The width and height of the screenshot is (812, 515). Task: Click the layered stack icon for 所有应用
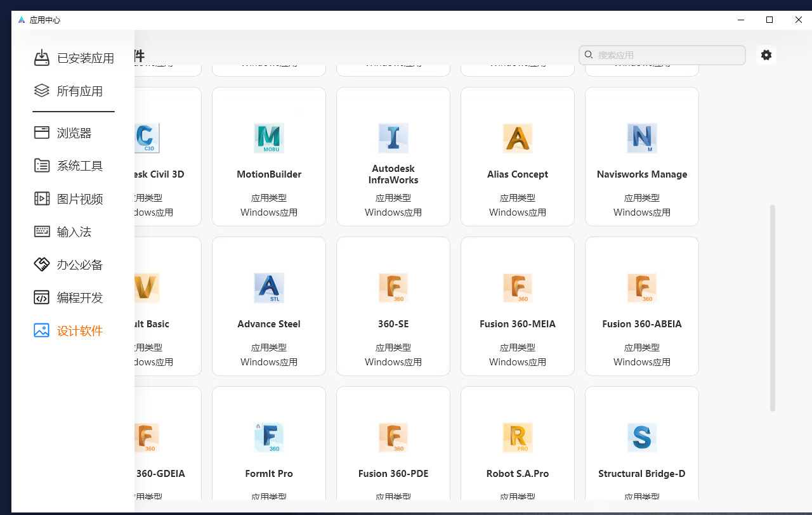42,91
